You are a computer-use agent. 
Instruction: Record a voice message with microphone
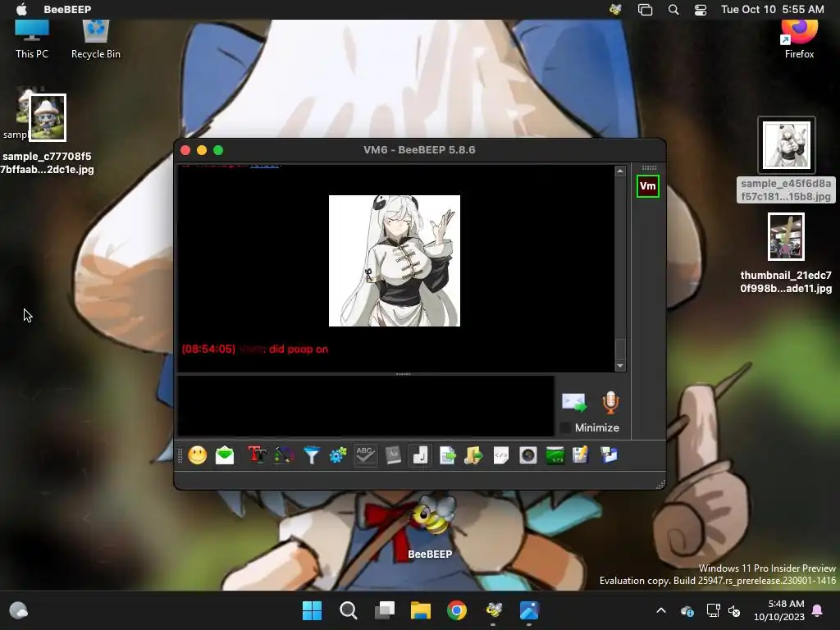tap(610, 403)
